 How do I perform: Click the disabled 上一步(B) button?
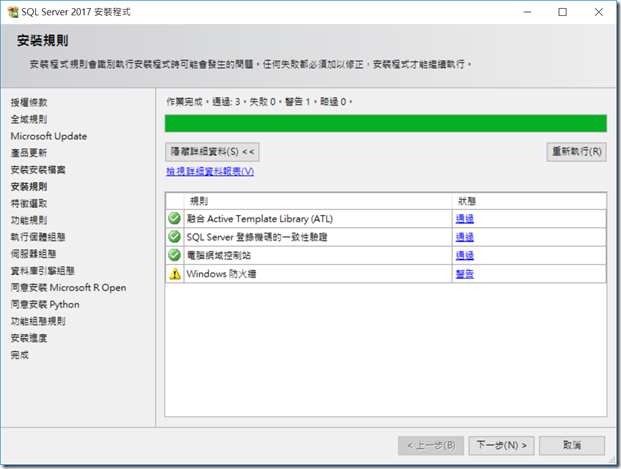pos(431,446)
